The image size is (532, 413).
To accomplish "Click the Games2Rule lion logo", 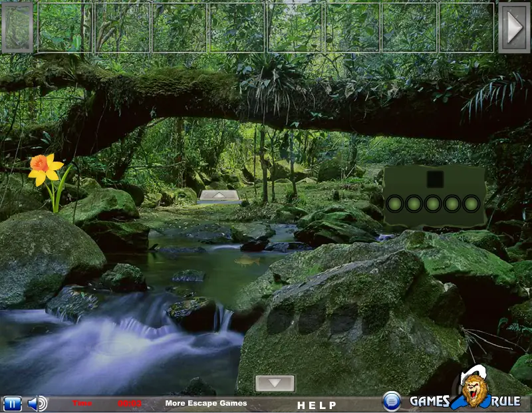I will click(465, 390).
